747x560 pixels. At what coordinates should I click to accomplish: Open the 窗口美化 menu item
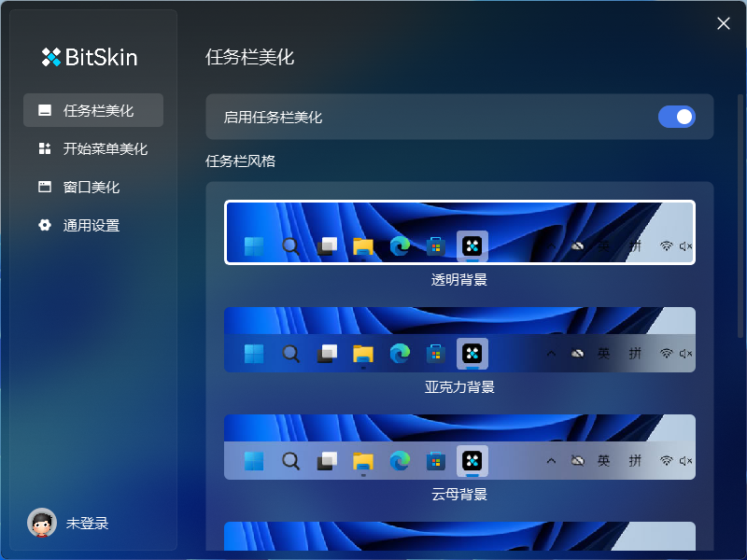click(93, 187)
